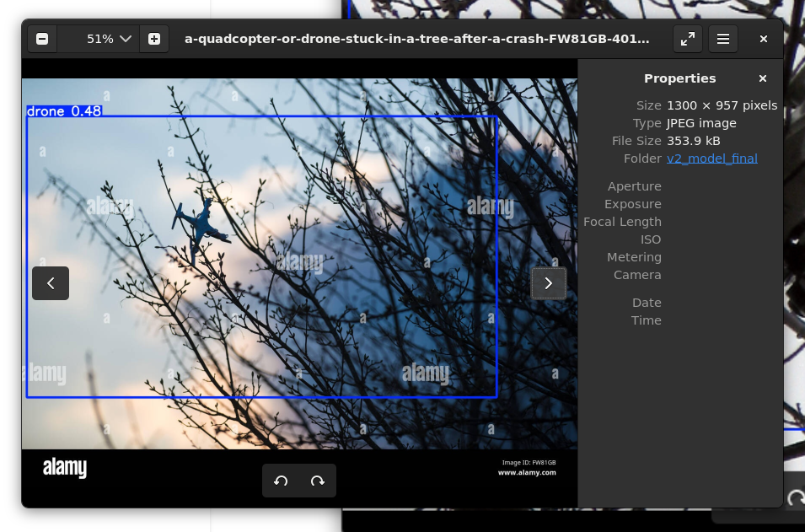Click the Properties panel heading
Viewport: 805px width, 532px height.
[679, 78]
